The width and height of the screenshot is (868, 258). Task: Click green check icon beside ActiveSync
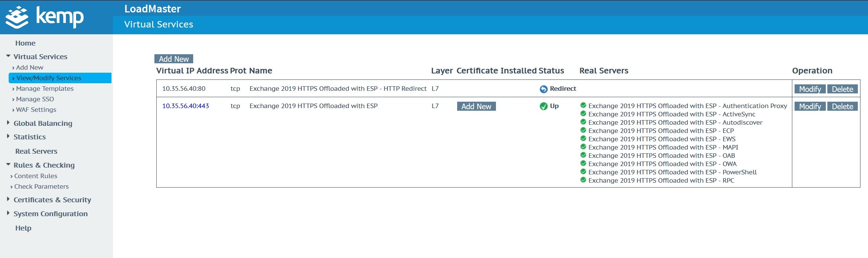[x=583, y=114]
